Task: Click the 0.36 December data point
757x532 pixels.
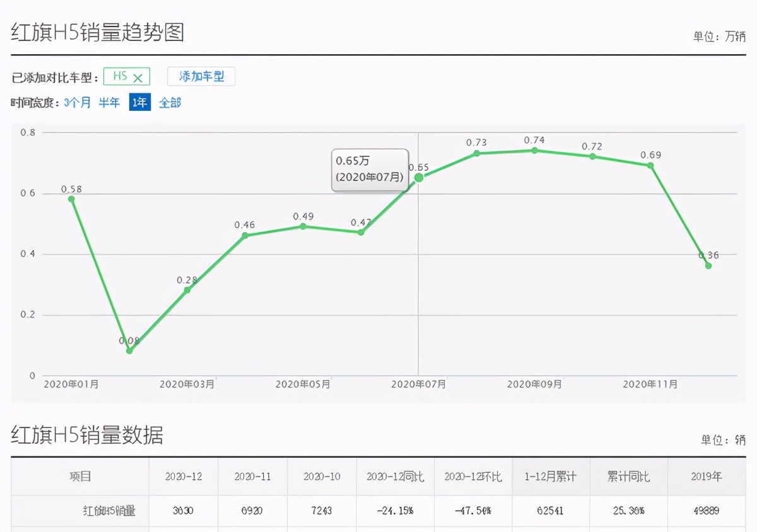Action: [x=708, y=265]
